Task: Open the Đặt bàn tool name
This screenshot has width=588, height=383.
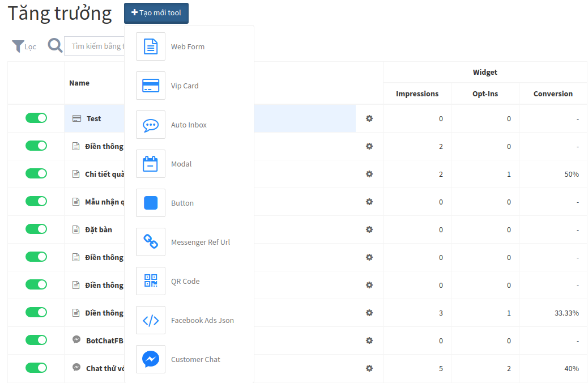Action: click(98, 229)
